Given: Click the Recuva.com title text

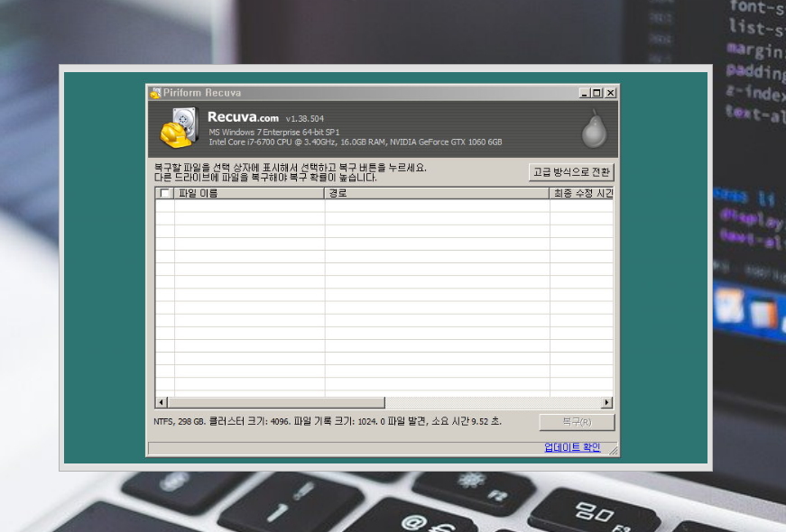Looking at the screenshot, I should click(243, 117).
